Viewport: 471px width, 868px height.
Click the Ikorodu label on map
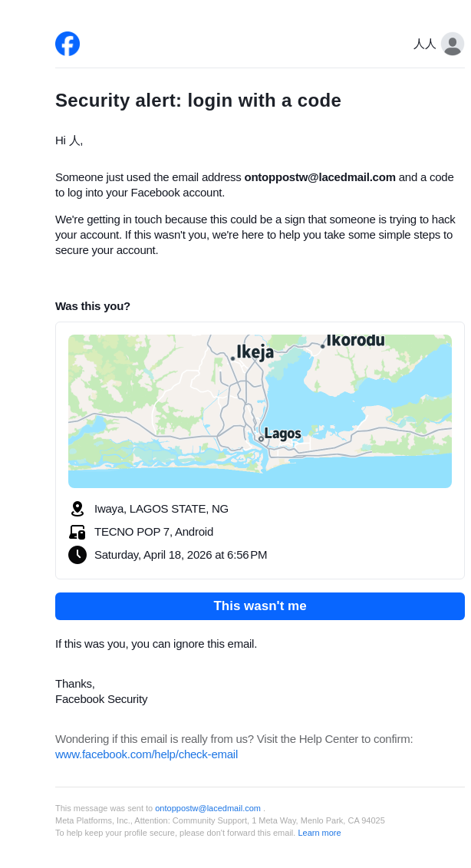point(355,340)
